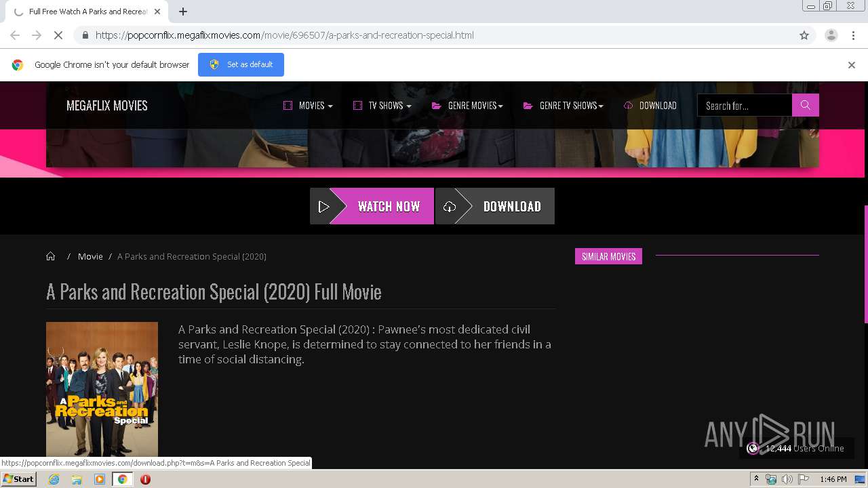
Task: Expand the TV SHOWS dropdown menu
Action: coord(382,105)
